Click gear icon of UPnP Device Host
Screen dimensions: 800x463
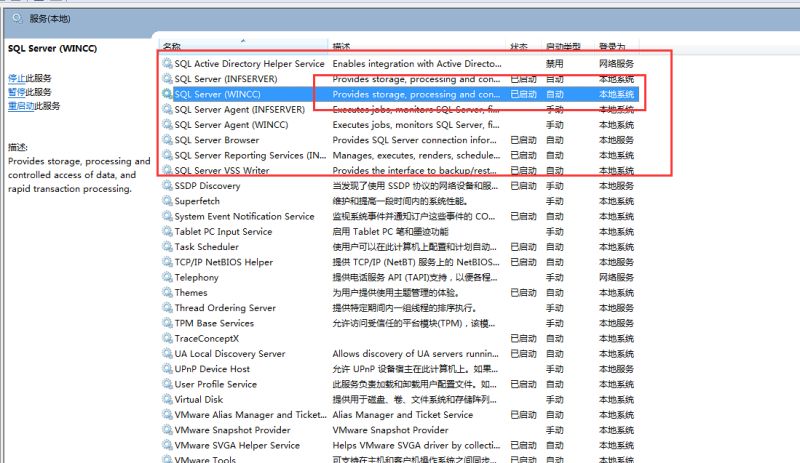[167, 369]
